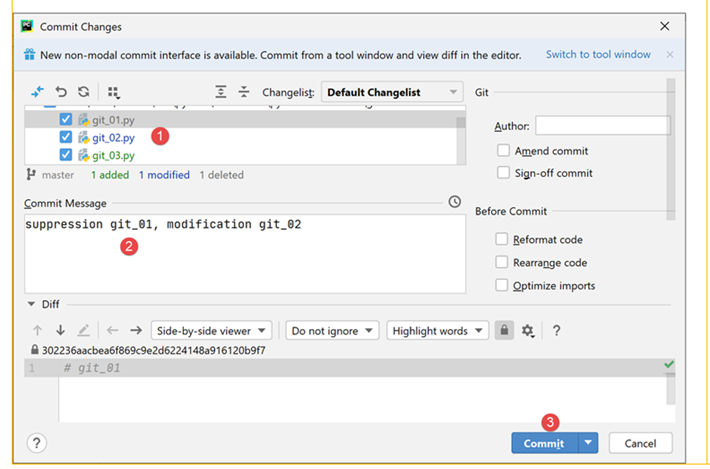The image size is (710, 469).
Task: Enable Reformat code option
Action: [502, 240]
